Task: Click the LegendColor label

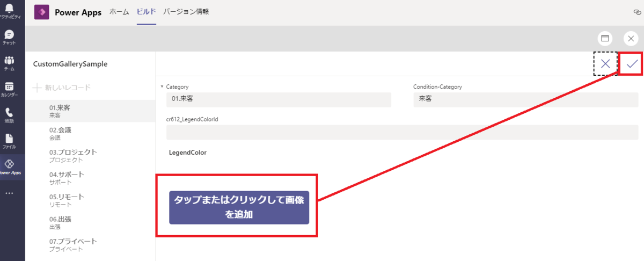Action: click(188, 153)
